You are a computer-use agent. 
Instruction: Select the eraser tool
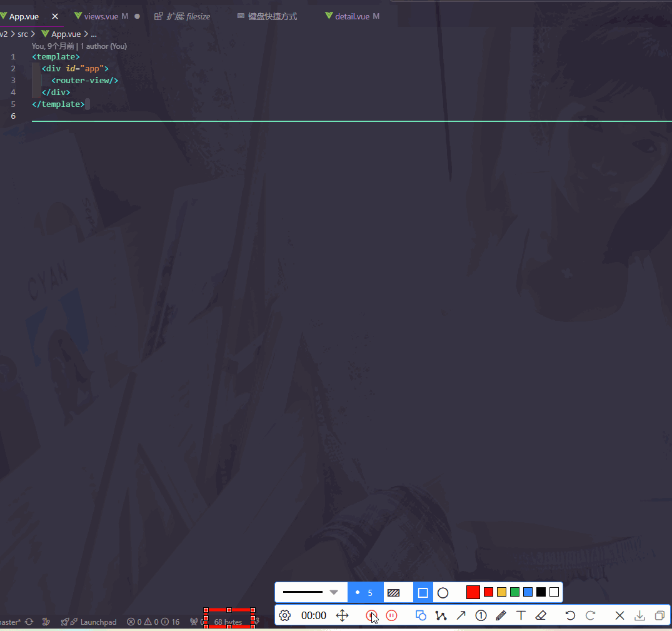click(541, 615)
